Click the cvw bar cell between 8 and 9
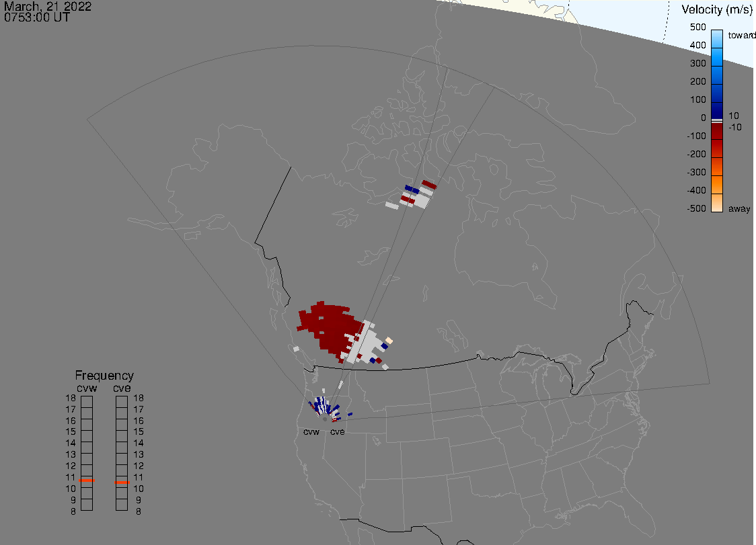The width and height of the screenshot is (756, 545). 87,505
